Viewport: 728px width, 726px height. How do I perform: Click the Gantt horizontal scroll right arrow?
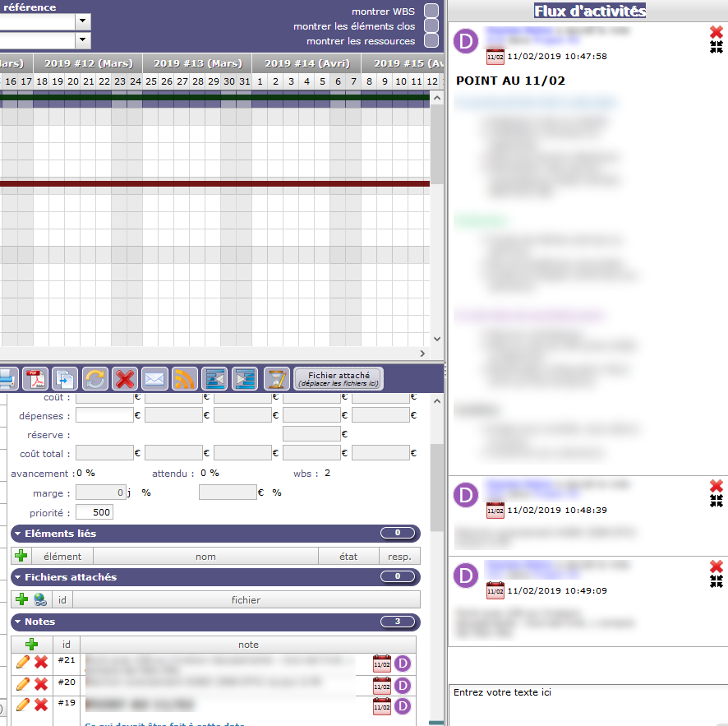tap(422, 354)
